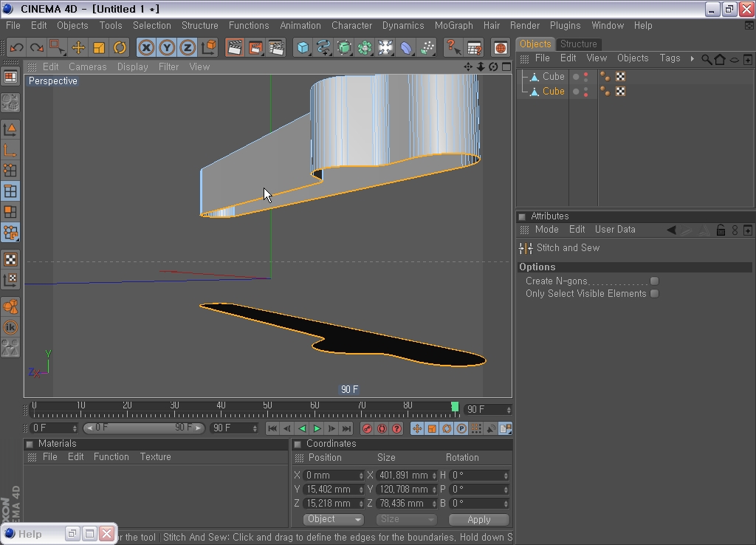756x545 pixels.
Task: Open viewport Cameras menu
Action: point(87,67)
